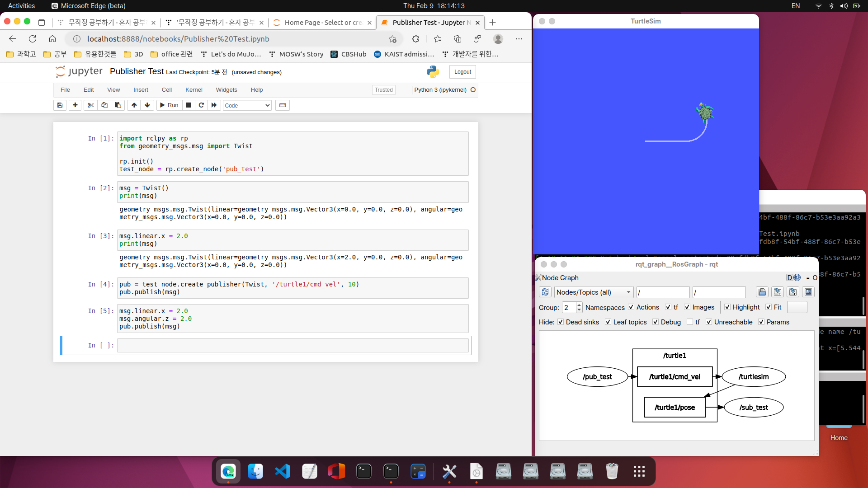Toggle the Dead sinks checkbox
868x488 pixels.
coord(561,322)
